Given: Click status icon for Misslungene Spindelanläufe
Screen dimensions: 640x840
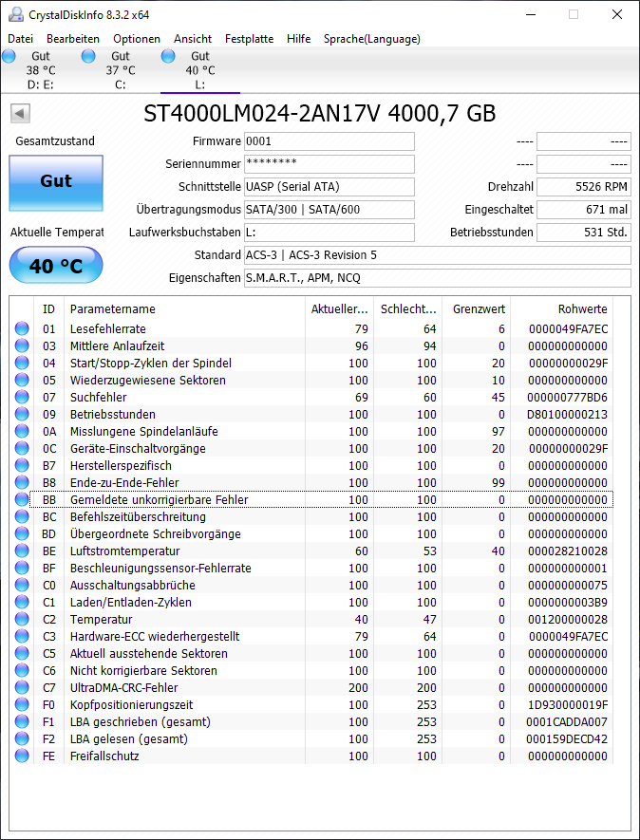Looking at the screenshot, I should pyautogui.click(x=22, y=431).
